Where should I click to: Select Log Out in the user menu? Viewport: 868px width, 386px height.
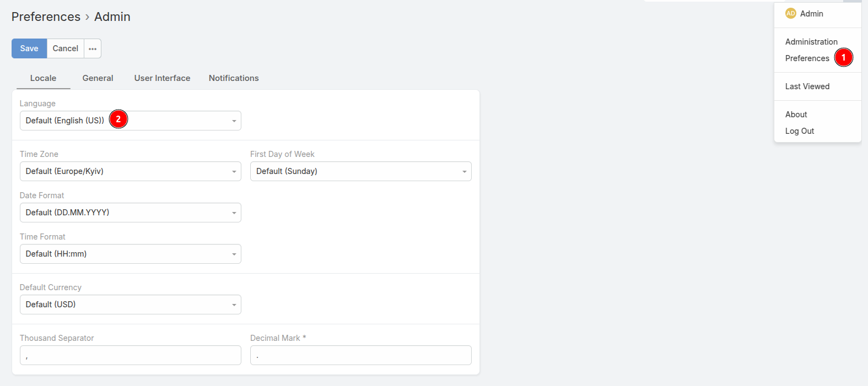[x=799, y=131]
